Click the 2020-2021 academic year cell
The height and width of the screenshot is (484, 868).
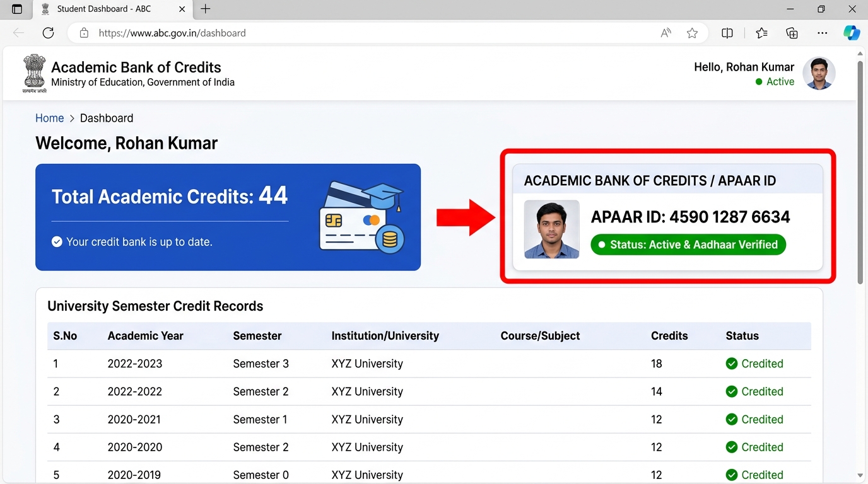(x=134, y=419)
